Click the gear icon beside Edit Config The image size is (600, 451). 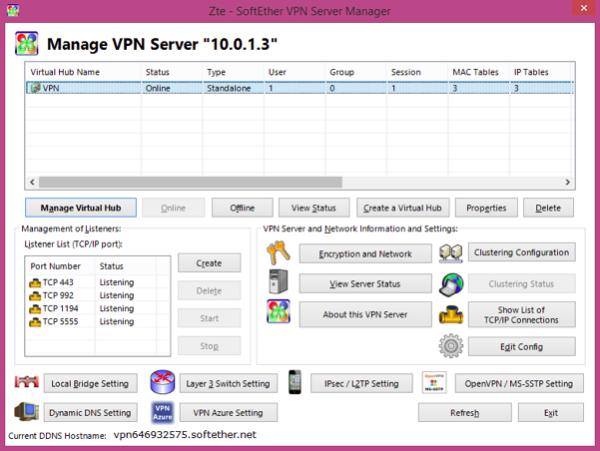451,346
